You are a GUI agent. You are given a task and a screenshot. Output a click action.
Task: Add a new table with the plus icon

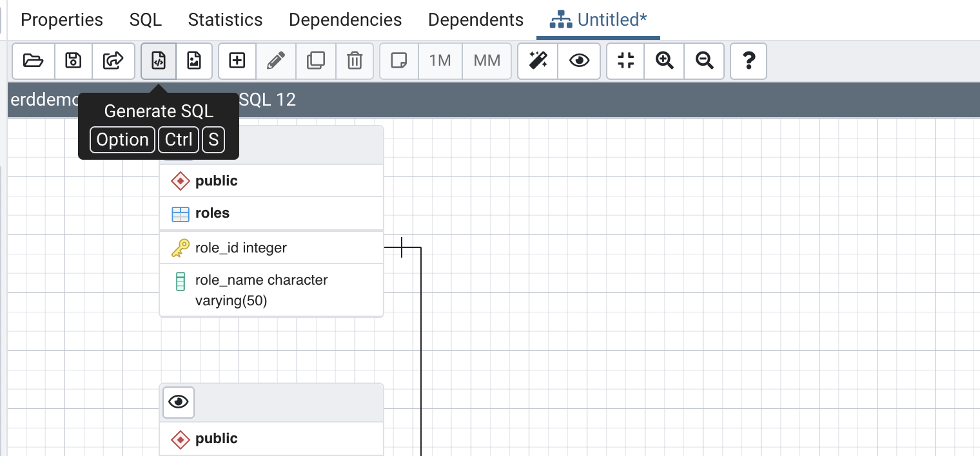pyautogui.click(x=237, y=61)
